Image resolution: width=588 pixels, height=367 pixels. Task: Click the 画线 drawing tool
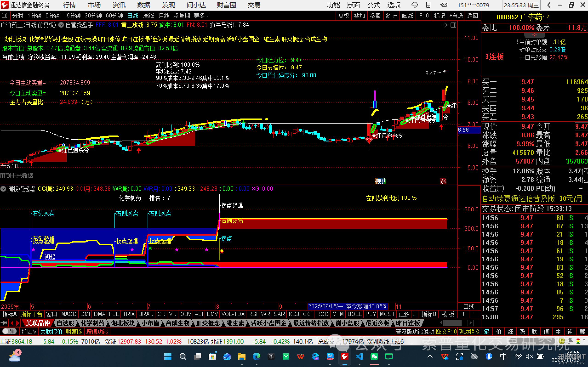tap(408, 16)
